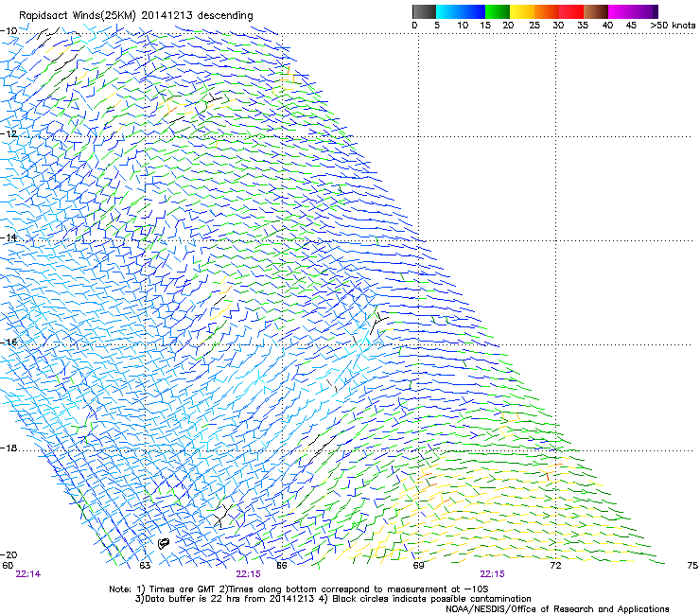Click the purple '22:15' time stamp near longitude 66
The image size is (700, 615).
(248, 574)
